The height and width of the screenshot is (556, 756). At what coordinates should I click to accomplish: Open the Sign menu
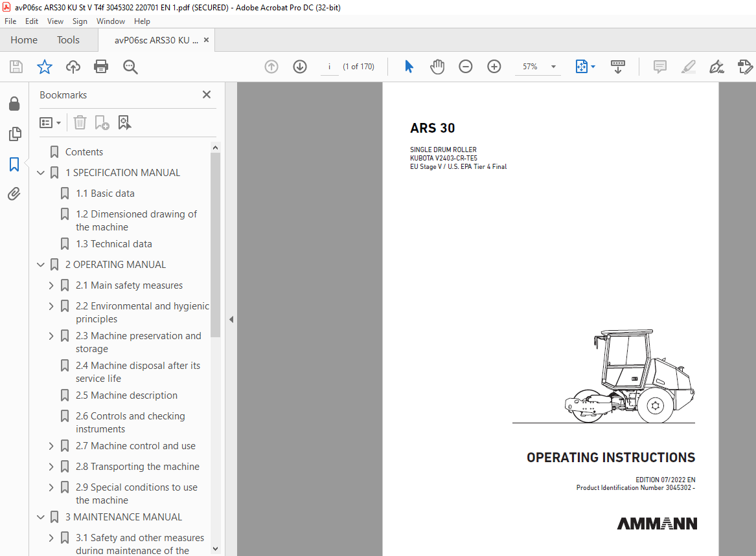pos(80,21)
